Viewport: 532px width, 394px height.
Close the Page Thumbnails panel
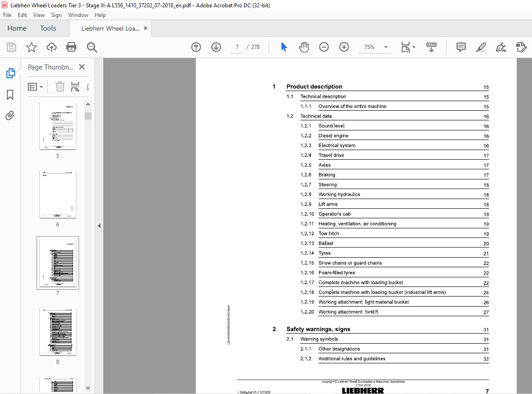[82, 67]
